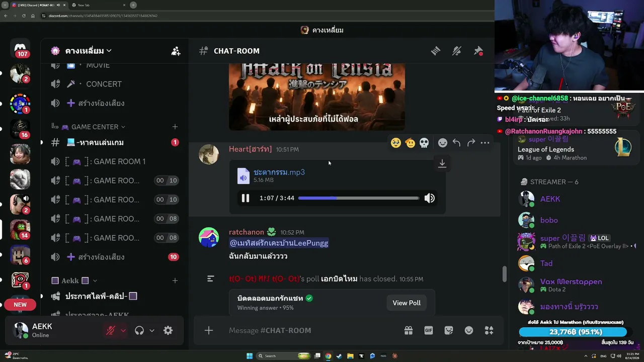This screenshot has height=362, width=644.
Task: Open the ประกาศไลฟ์-คลิป announcement channel
Action: 115,296
